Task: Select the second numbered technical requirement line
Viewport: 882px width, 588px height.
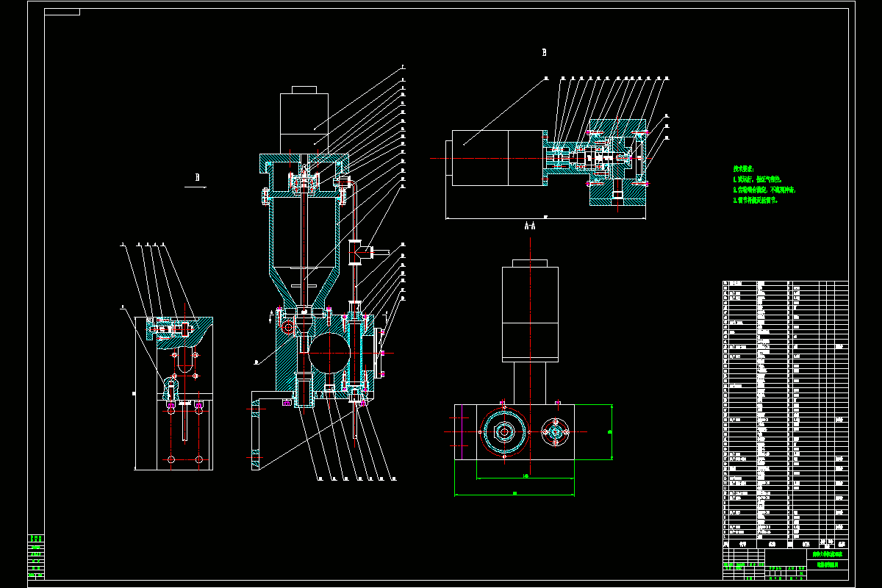Action: tap(764, 190)
